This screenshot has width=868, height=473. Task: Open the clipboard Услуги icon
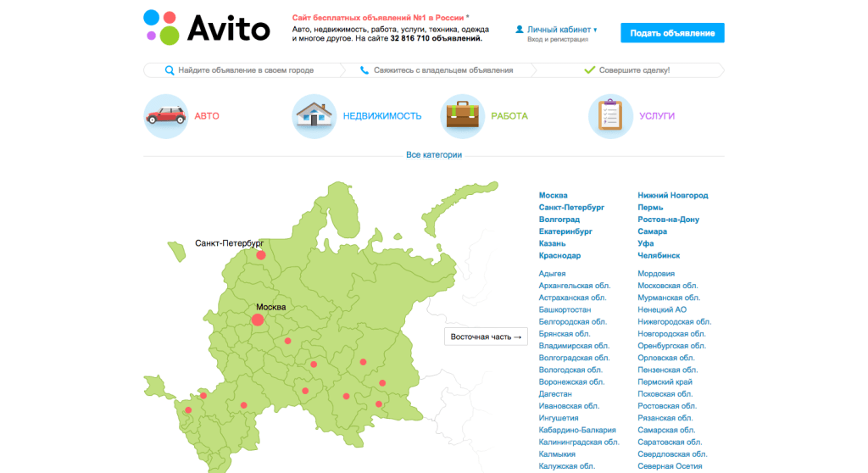tap(610, 116)
